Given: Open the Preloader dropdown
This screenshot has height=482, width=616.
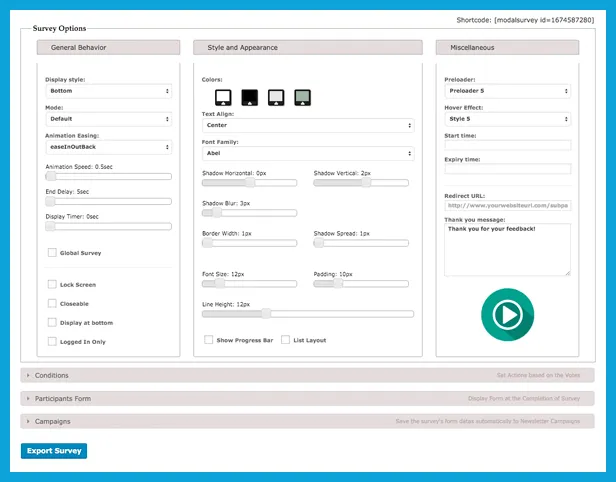Looking at the screenshot, I should [x=508, y=91].
